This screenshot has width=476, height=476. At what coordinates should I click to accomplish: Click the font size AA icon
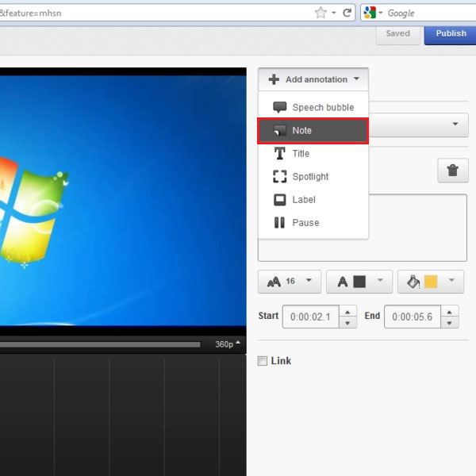pos(274,282)
